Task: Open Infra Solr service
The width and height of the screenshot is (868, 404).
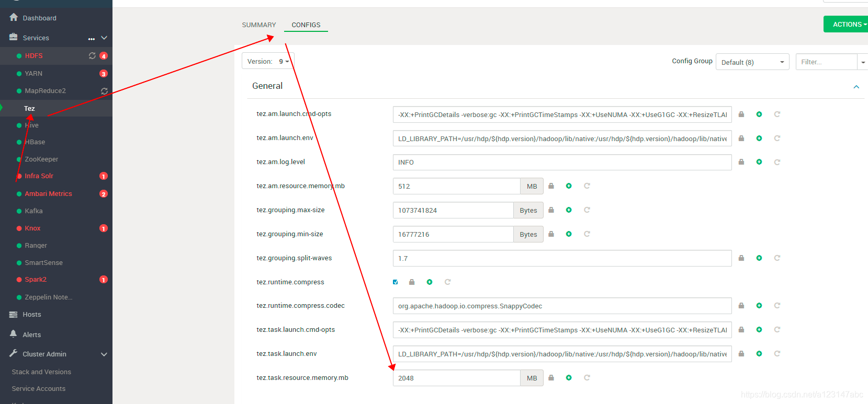Action: coord(39,176)
